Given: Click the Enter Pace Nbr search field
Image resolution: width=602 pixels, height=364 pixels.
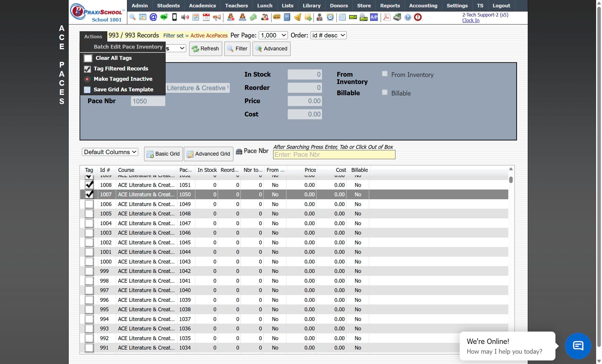Looking at the screenshot, I should pos(334,155).
